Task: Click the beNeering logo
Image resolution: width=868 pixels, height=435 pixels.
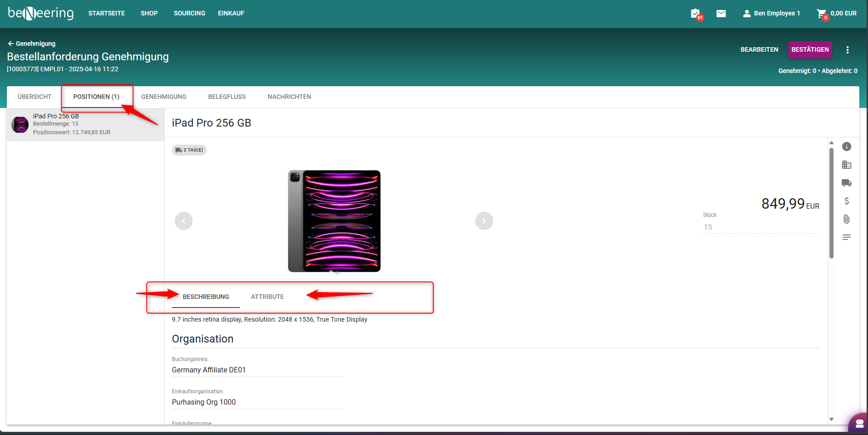Action: 41,13
